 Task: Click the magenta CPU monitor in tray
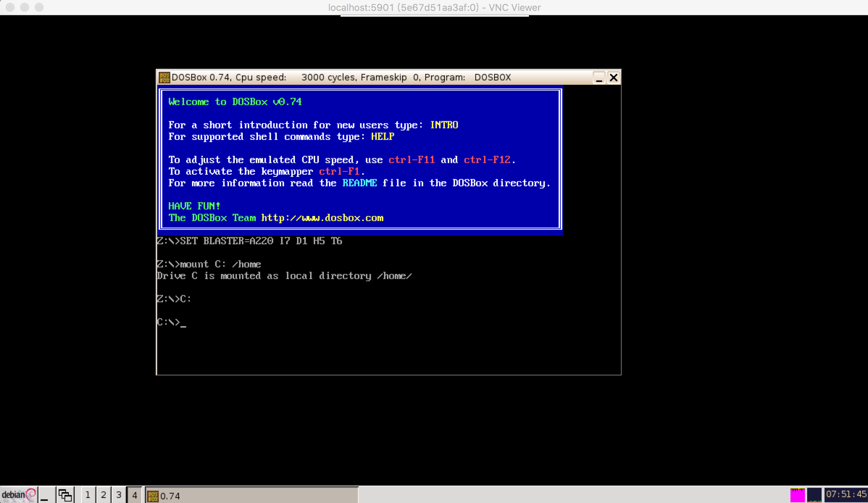(797, 495)
